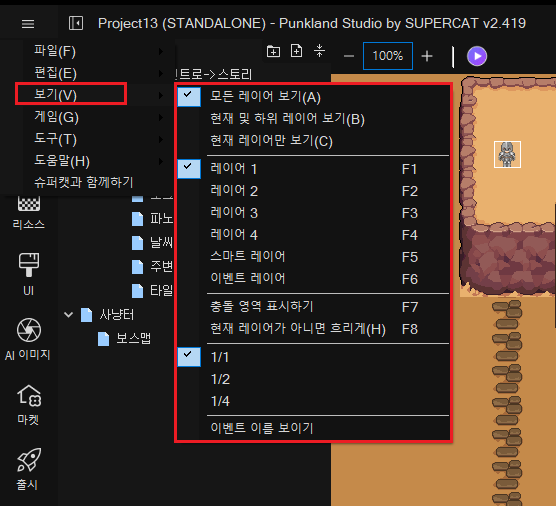
Task: Click the new file icon
Action: tap(296, 51)
